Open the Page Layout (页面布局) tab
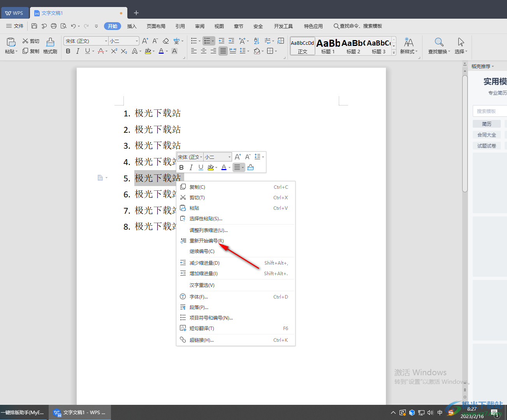 coord(156,26)
